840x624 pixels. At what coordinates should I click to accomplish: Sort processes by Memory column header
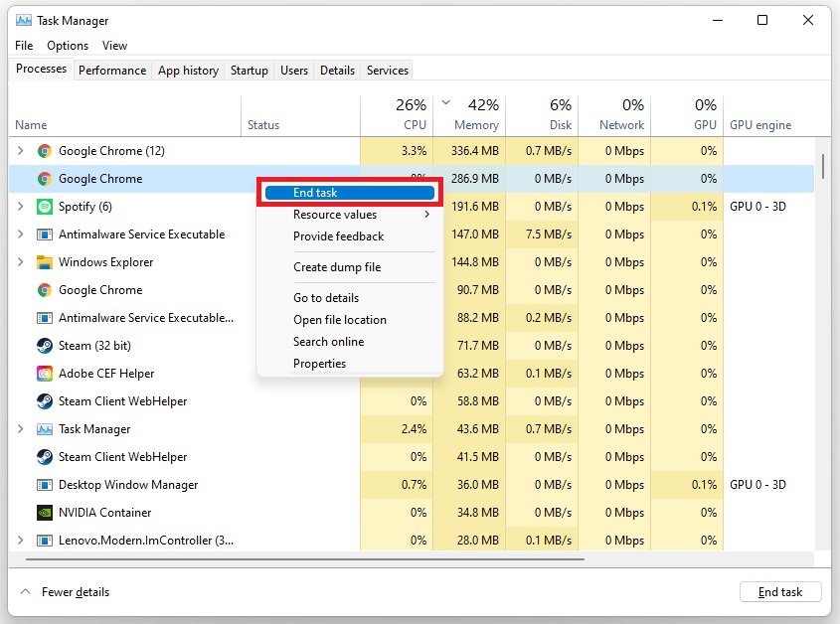[x=476, y=125]
